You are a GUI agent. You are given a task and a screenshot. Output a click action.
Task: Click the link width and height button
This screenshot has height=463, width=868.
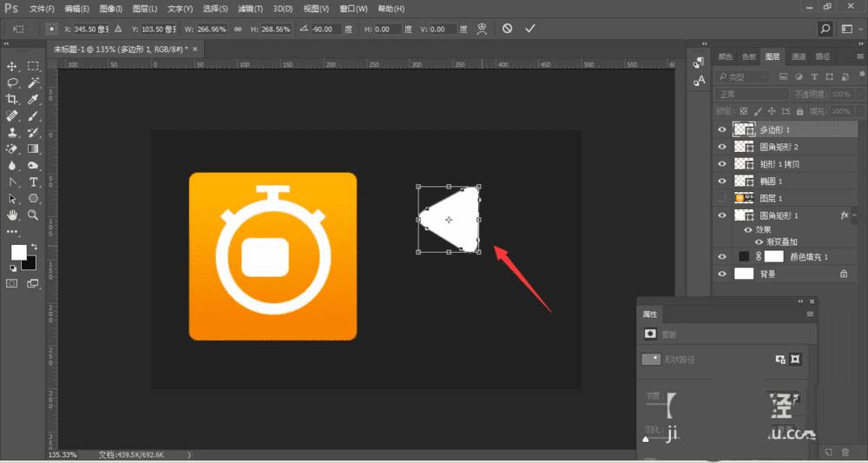(237, 29)
